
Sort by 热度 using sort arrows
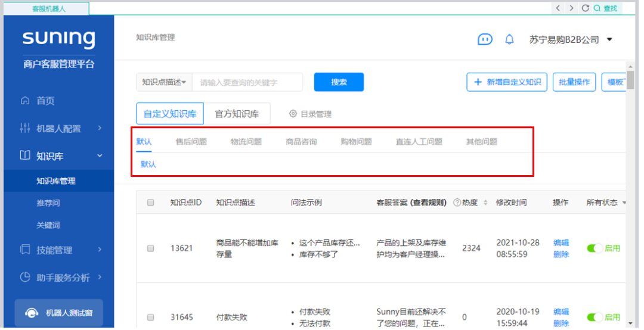485,203
